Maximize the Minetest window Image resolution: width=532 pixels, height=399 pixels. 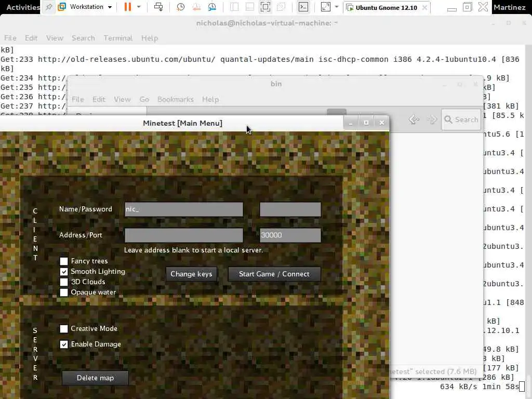pos(366,123)
